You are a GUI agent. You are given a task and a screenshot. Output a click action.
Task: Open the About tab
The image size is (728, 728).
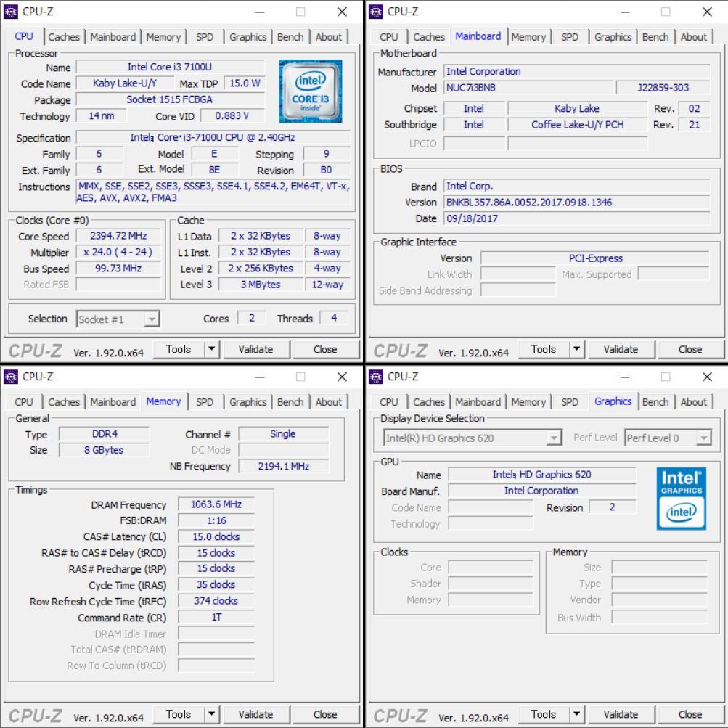[x=329, y=37]
